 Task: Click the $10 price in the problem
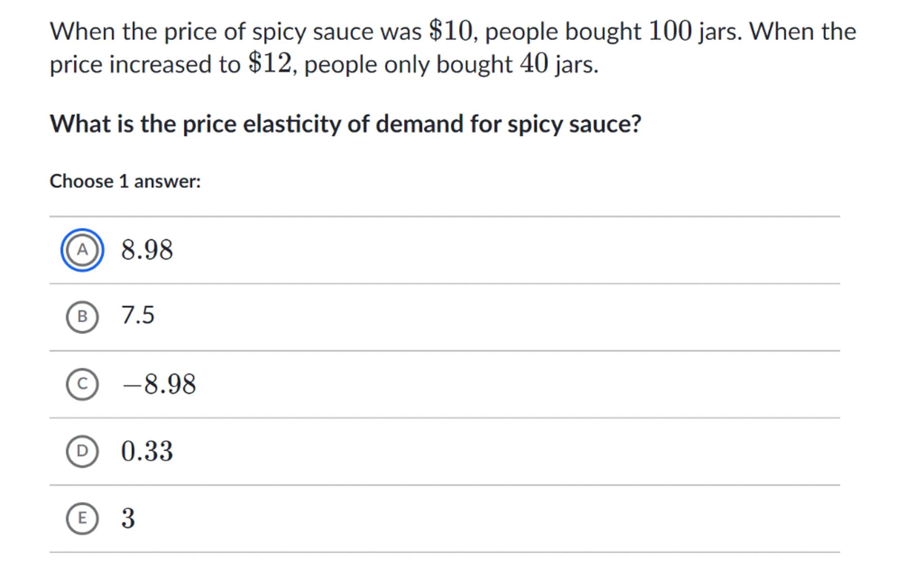pos(450,31)
